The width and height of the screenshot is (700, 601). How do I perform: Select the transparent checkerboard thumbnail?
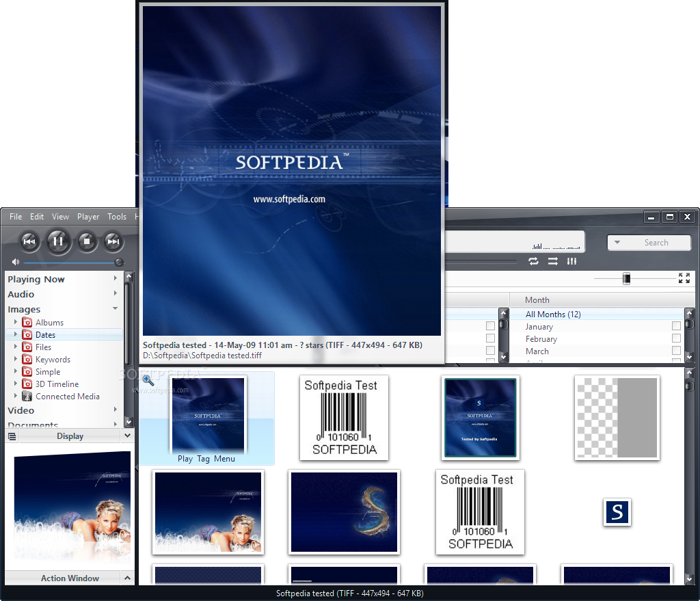click(x=617, y=418)
